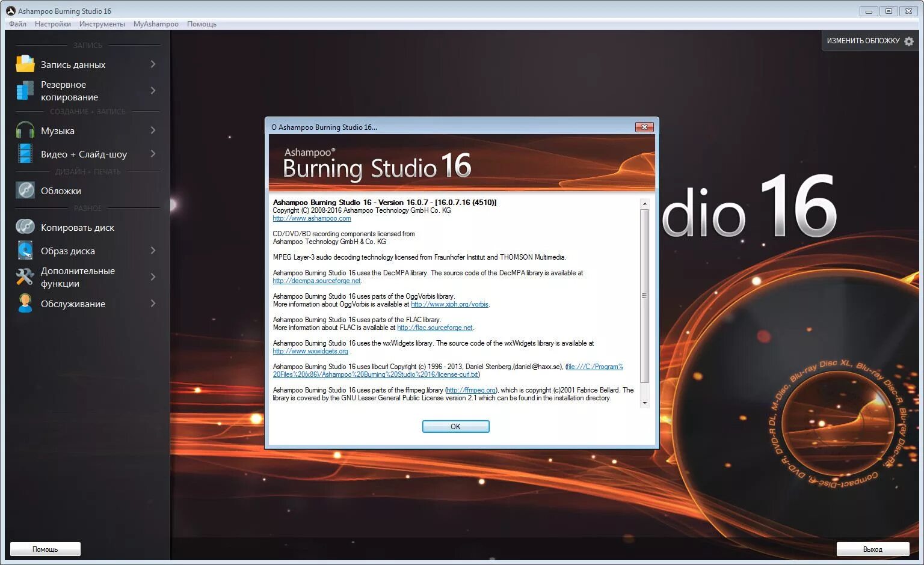The image size is (924, 565).
Task: Click the Резервное копирование icon
Action: pos(25,91)
